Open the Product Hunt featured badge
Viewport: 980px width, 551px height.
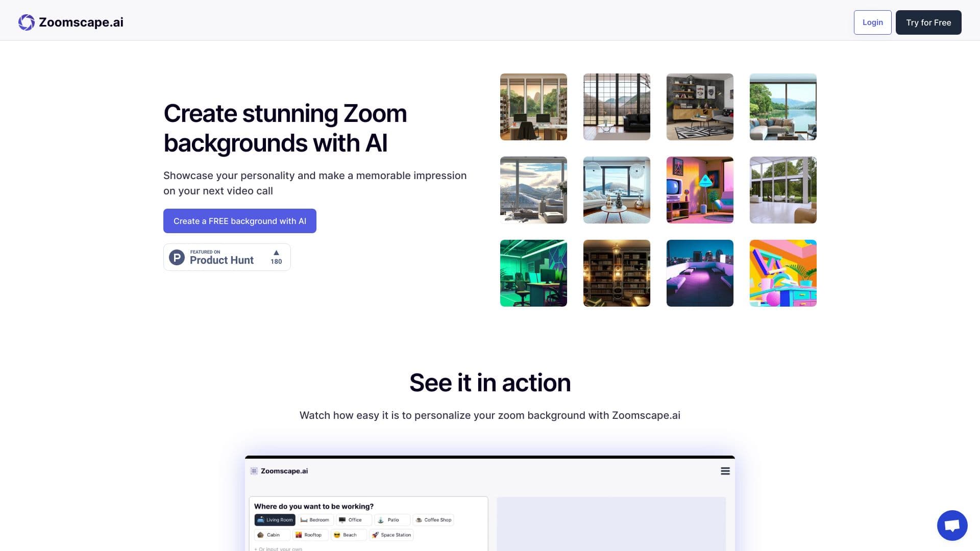(227, 257)
